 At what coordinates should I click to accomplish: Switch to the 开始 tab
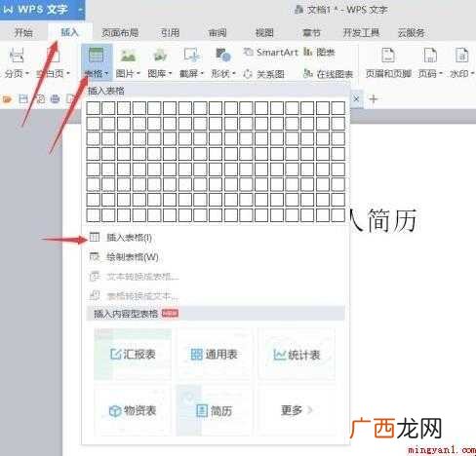(23, 32)
